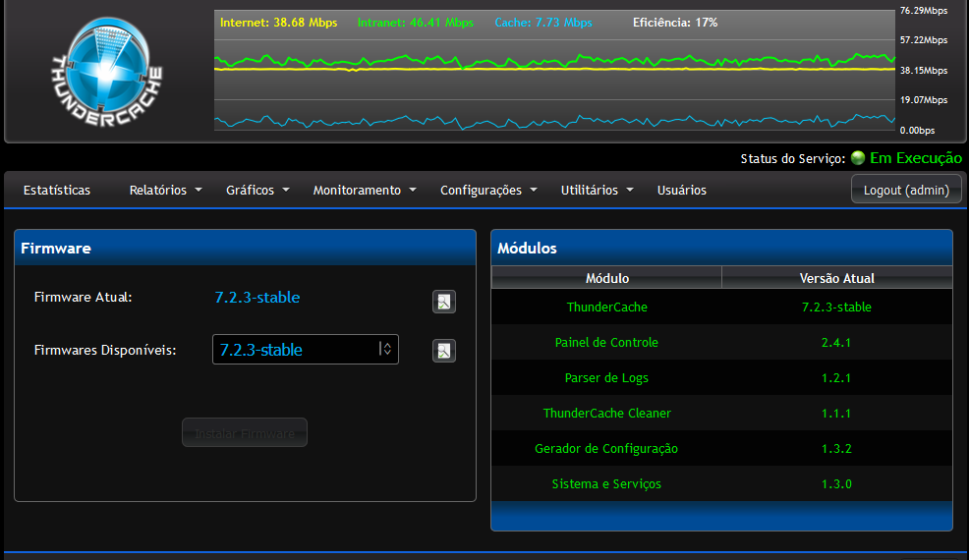Open the Gráficos menu
This screenshot has width=969, height=560.
257,191
